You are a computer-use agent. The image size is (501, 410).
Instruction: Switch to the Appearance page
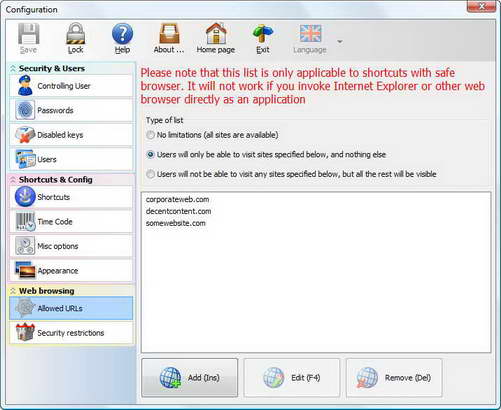click(71, 271)
